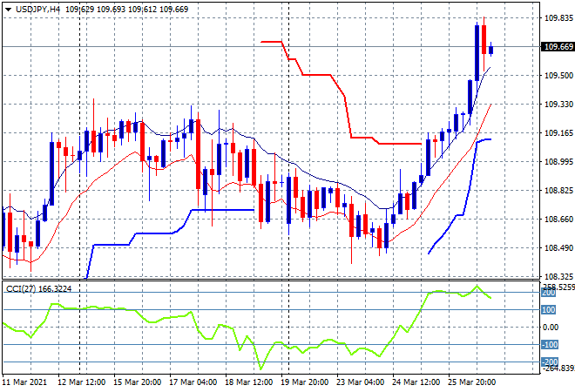Image resolution: width=575 pixels, height=392 pixels.
Task: Click the 109.500 price axis label
Action: 558,75
